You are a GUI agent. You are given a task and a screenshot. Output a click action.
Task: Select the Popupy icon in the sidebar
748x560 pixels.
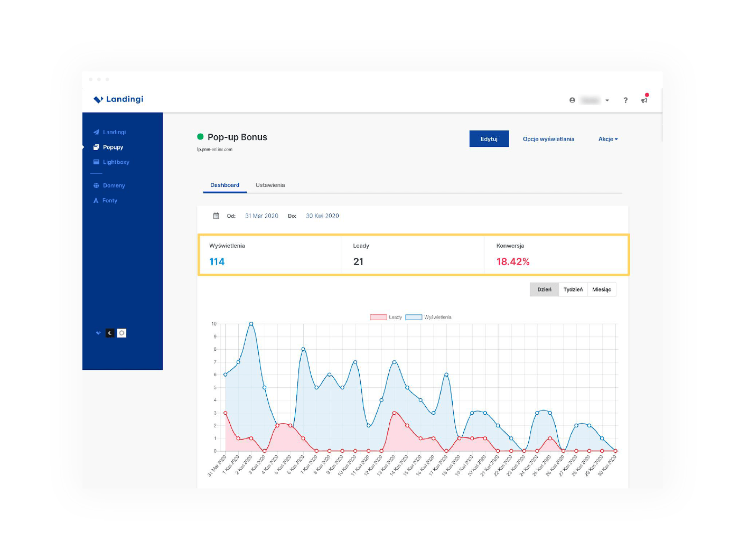pos(96,147)
